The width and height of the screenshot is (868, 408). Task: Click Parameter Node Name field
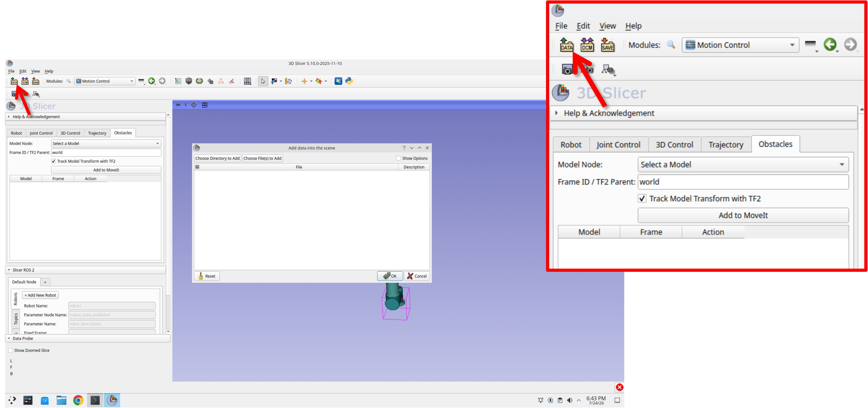(112, 315)
